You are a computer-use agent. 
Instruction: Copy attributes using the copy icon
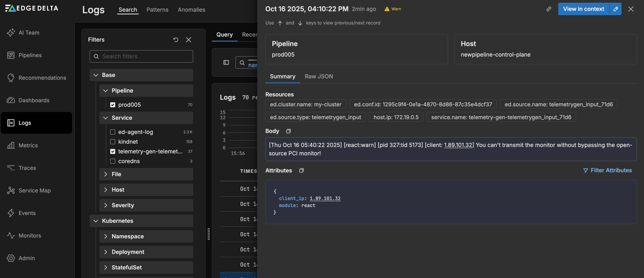(301, 170)
